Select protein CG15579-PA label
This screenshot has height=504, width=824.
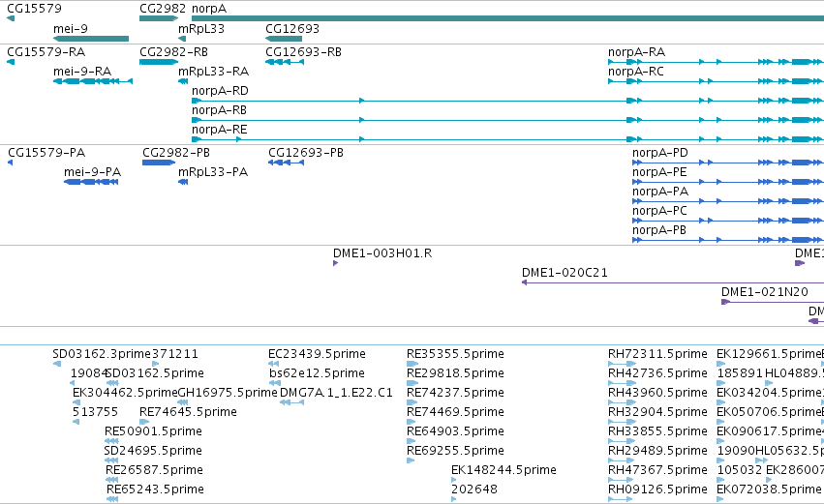[46, 153]
